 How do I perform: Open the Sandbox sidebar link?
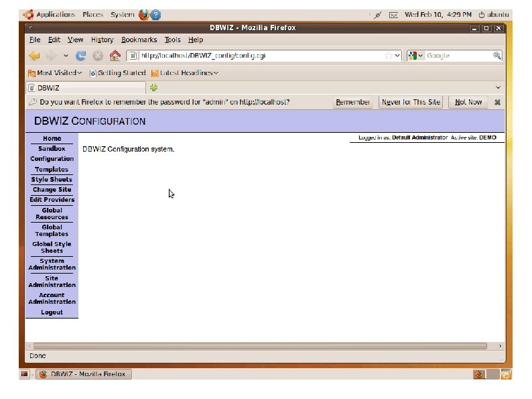tap(52, 149)
